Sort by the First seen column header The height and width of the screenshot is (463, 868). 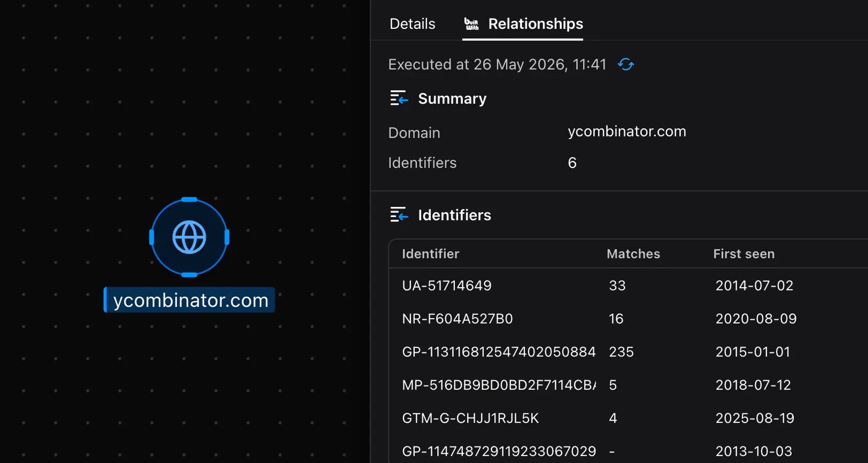point(743,254)
